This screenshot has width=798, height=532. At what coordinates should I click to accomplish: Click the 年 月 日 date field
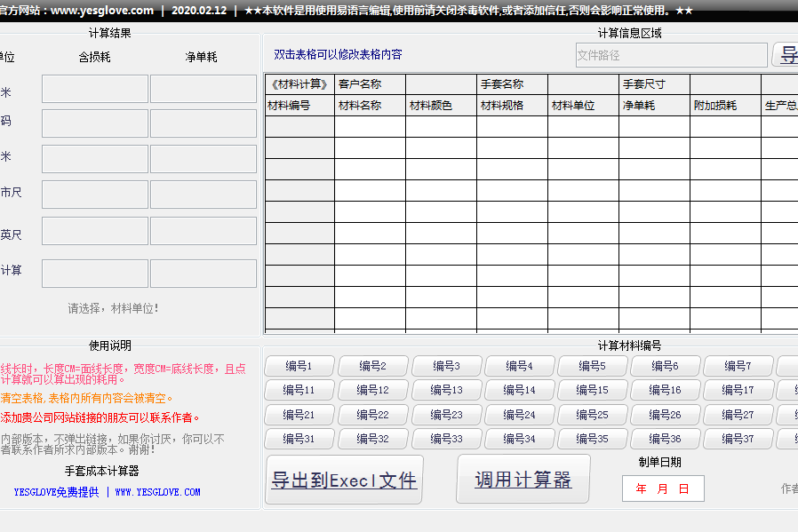click(662, 488)
